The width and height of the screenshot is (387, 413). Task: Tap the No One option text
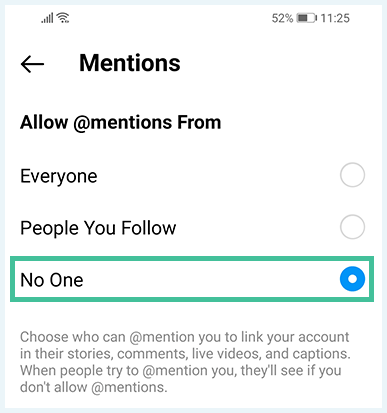tap(52, 280)
